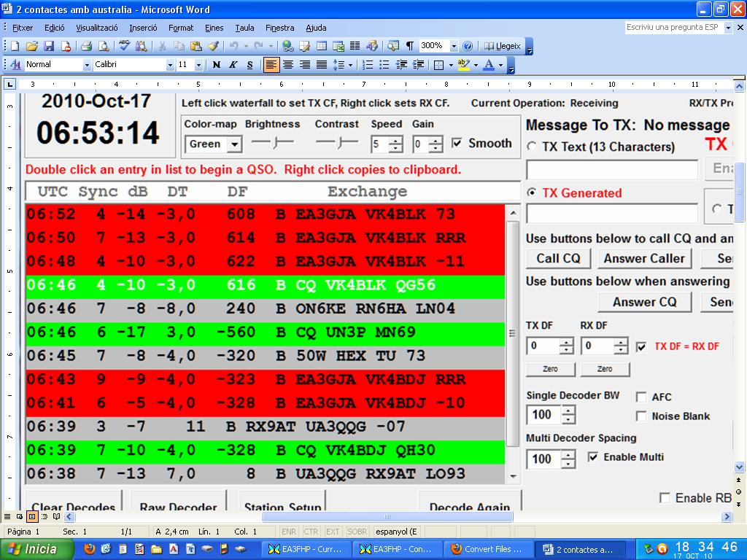Select the TX Text radio button
The width and height of the screenshot is (747, 560).
pyautogui.click(x=532, y=147)
